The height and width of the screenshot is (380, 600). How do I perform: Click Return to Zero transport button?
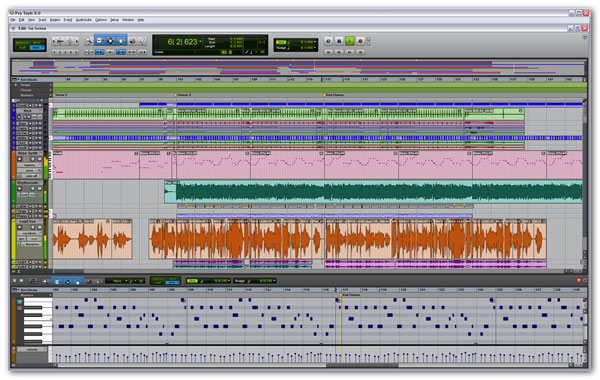[x=328, y=51]
